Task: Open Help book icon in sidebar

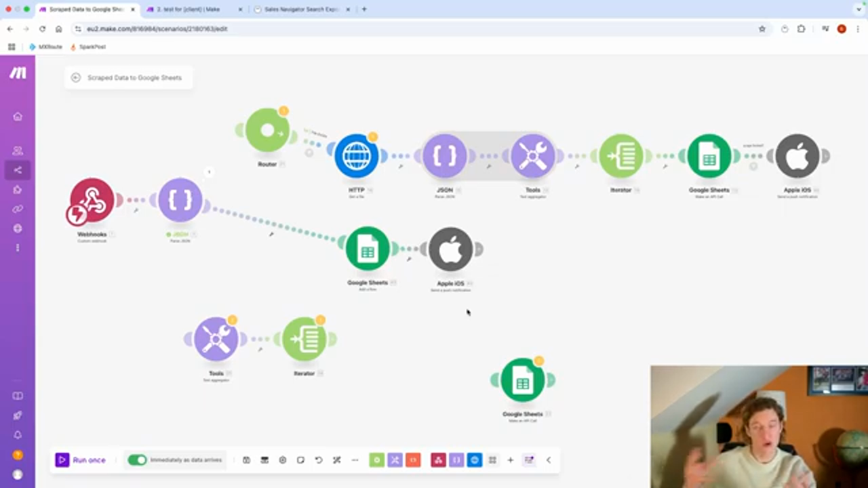Action: coord(18,396)
